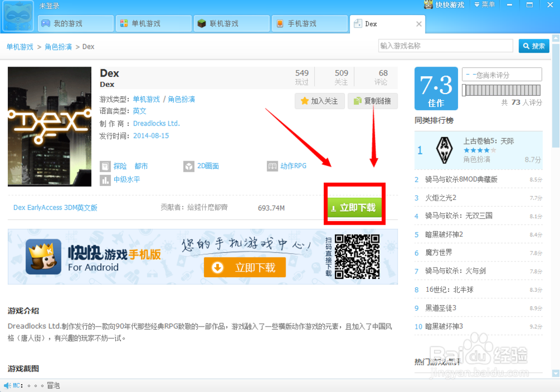Click the 509 关注 followers count
The width and height of the screenshot is (560, 392).
(x=342, y=77)
